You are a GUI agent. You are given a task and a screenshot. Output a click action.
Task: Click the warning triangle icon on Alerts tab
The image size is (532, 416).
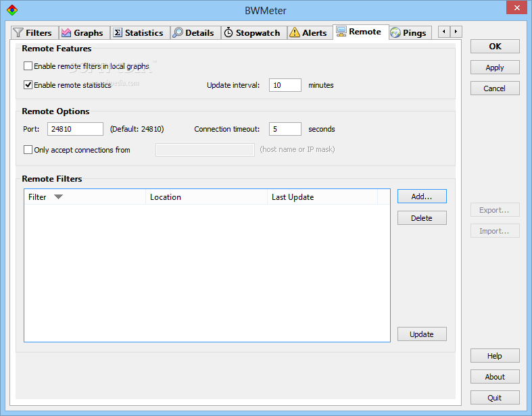(x=295, y=32)
